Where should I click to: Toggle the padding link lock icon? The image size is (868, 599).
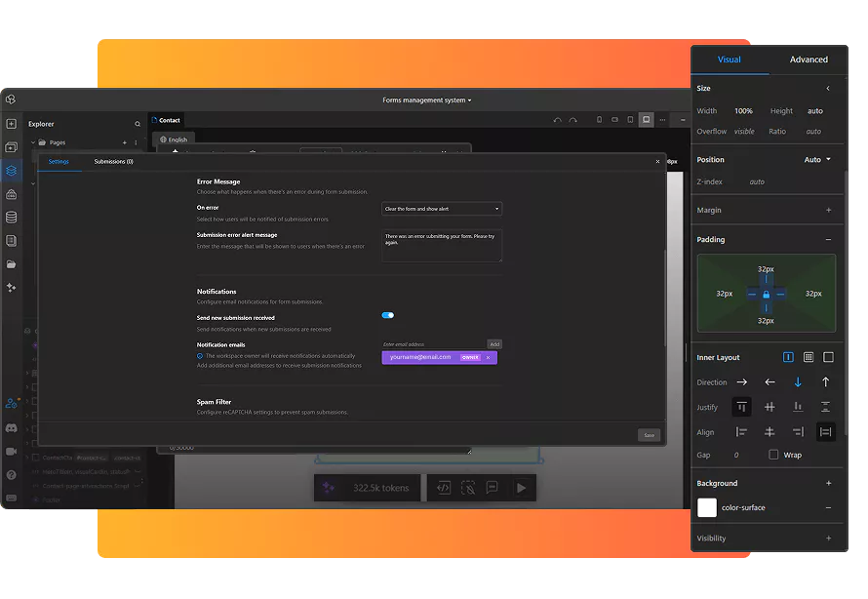pos(767,294)
